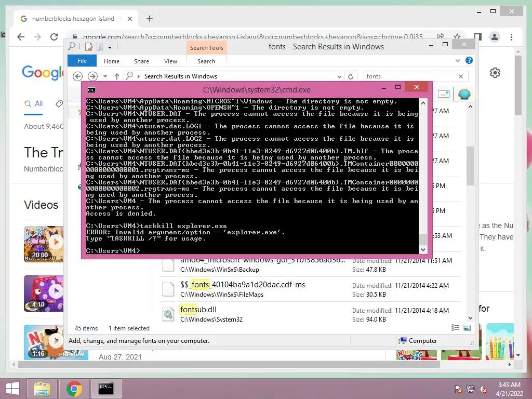
Task: Open Explorer help with the question mark icon
Action: (x=469, y=60)
